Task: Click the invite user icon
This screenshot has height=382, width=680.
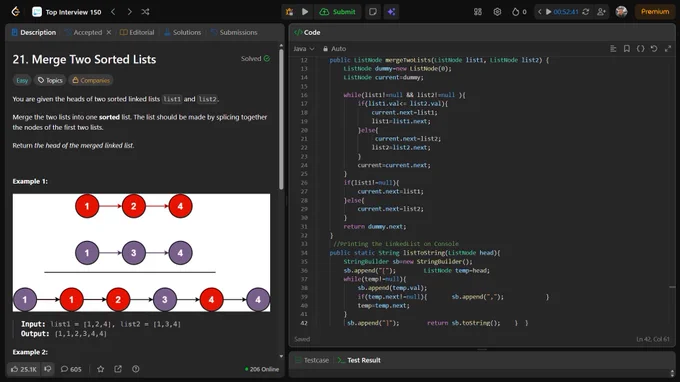Action: [601, 12]
